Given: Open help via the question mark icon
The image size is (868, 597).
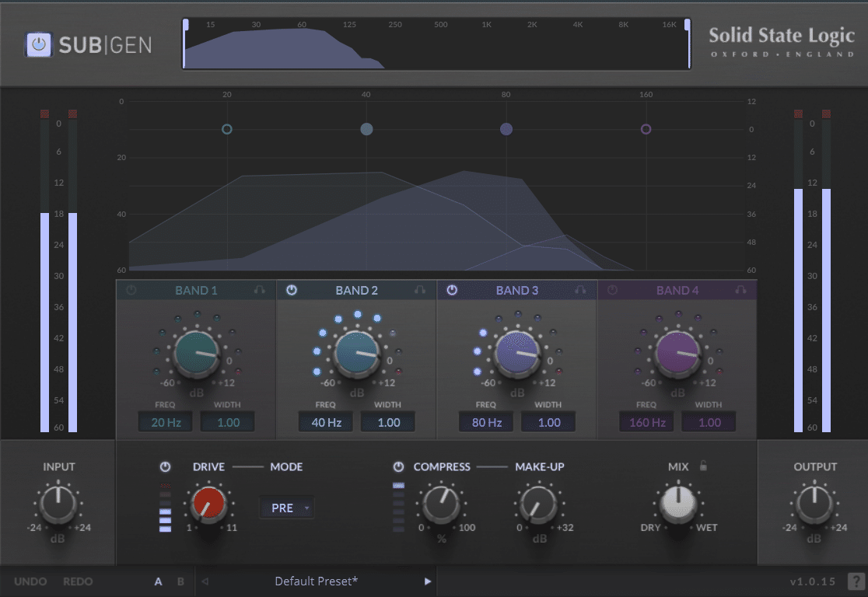Looking at the screenshot, I should (858, 581).
